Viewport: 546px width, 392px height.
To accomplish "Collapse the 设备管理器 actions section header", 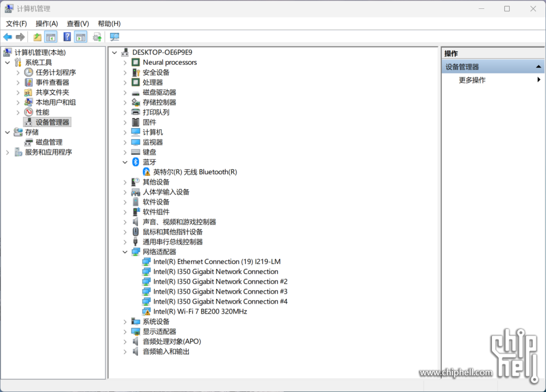I will (x=538, y=67).
